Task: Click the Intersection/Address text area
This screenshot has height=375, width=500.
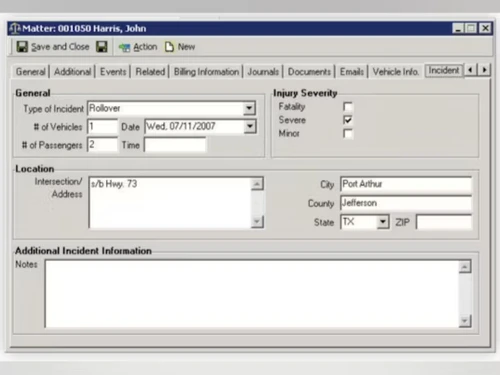Action: [170, 203]
